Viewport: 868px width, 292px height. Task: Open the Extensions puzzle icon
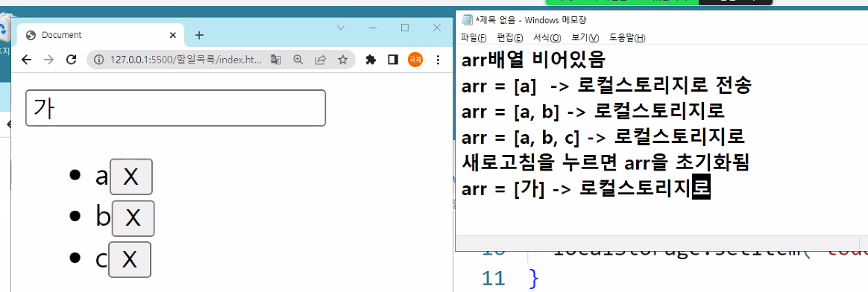(371, 60)
